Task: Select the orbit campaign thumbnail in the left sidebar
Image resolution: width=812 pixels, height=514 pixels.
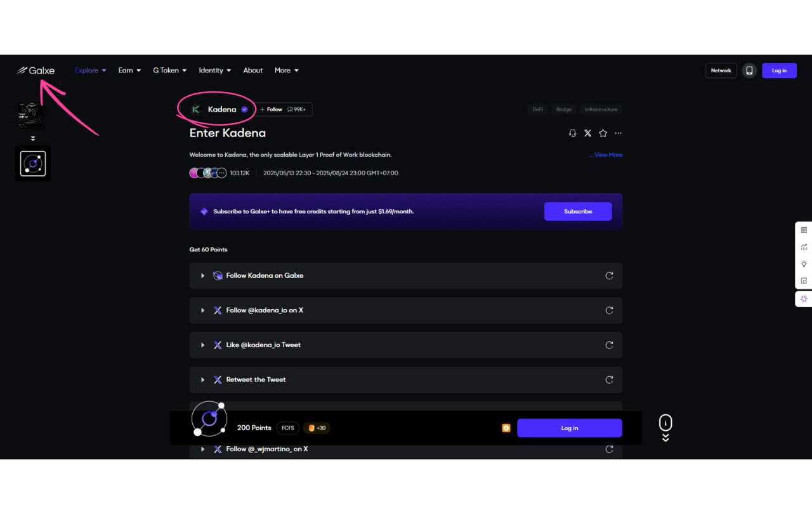Action: 33,164
